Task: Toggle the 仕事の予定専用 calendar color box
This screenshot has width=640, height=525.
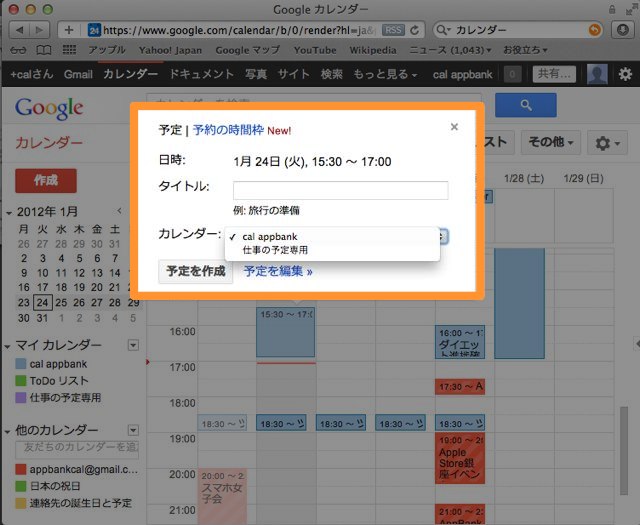Action: click(x=20, y=398)
